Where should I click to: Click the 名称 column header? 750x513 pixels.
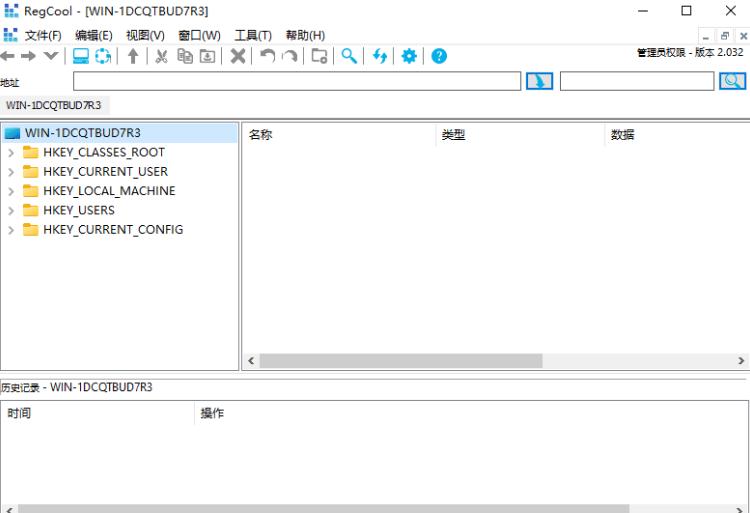coord(340,135)
